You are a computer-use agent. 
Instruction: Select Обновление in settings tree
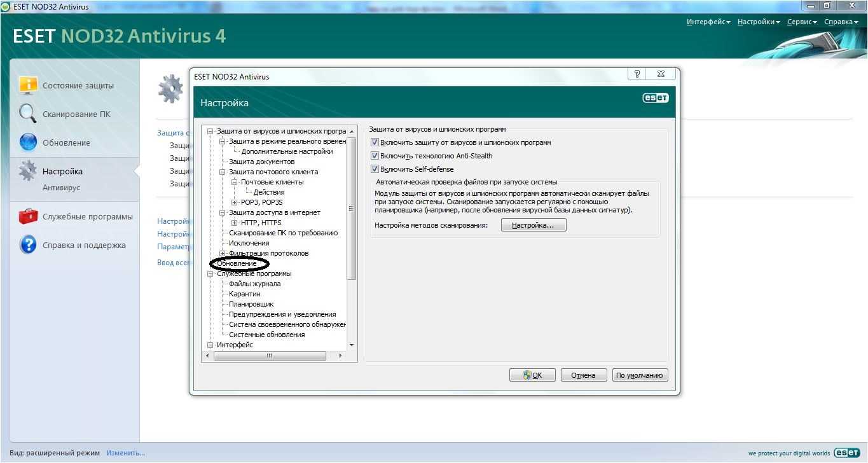pos(237,263)
